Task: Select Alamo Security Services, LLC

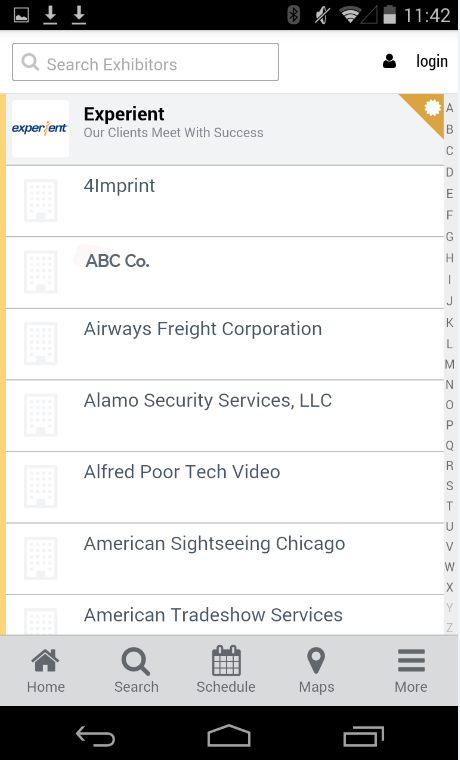Action: point(225,416)
